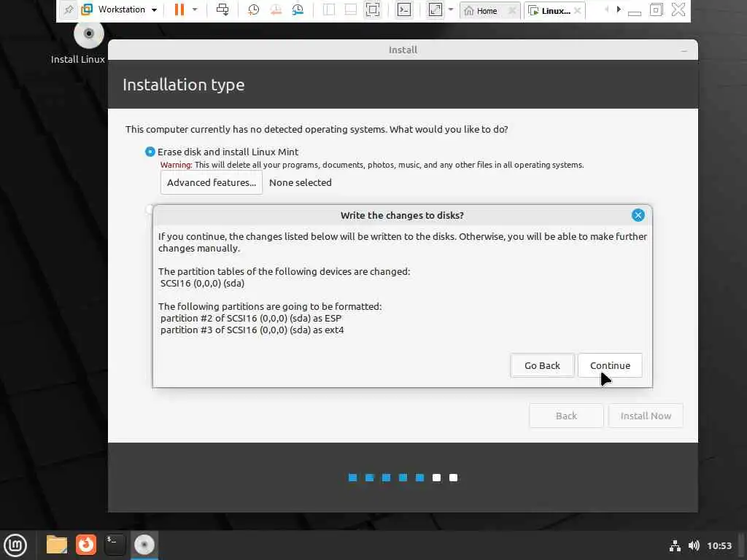Revert the virtual machine to its snapshot

click(275, 9)
